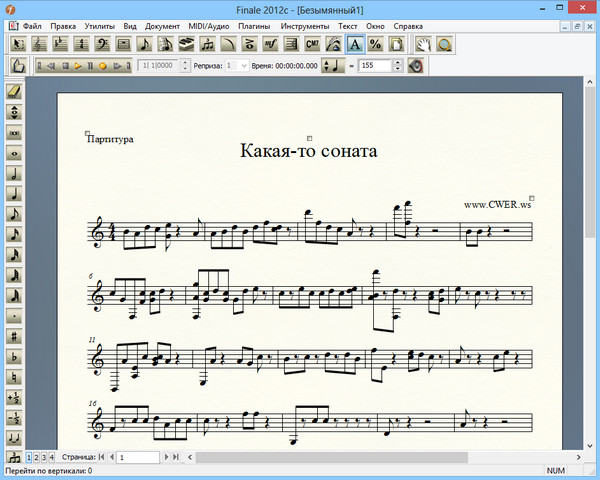
Task: Select the whole note duration
Action: point(15,153)
